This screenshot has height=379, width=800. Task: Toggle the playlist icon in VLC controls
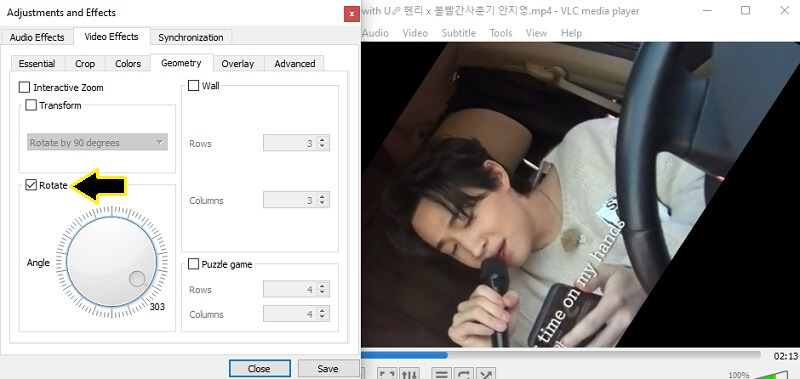click(x=442, y=375)
